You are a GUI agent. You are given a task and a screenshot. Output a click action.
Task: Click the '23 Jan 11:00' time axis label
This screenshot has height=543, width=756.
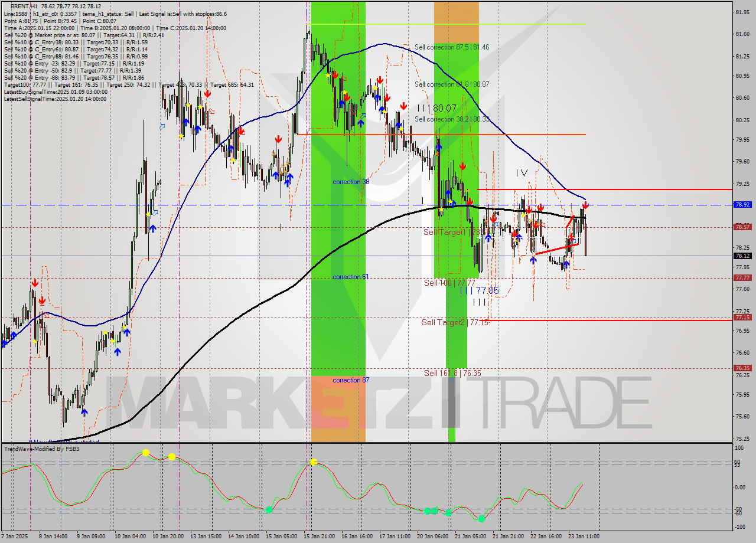click(x=584, y=537)
